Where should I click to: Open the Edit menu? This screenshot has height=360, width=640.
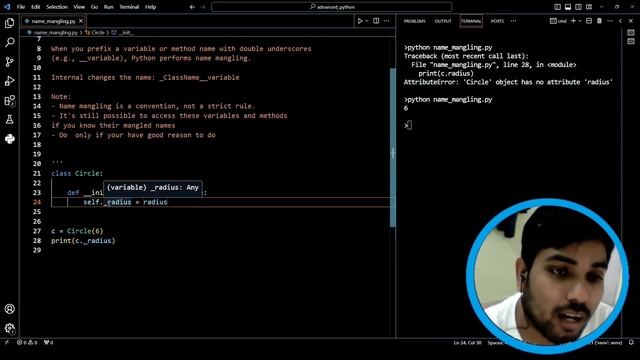click(36, 7)
